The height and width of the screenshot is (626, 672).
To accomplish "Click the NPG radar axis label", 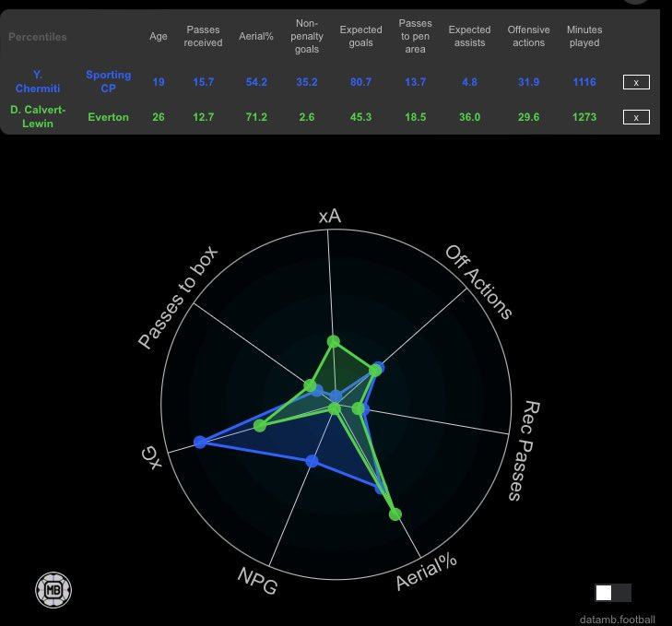I will [x=257, y=581].
